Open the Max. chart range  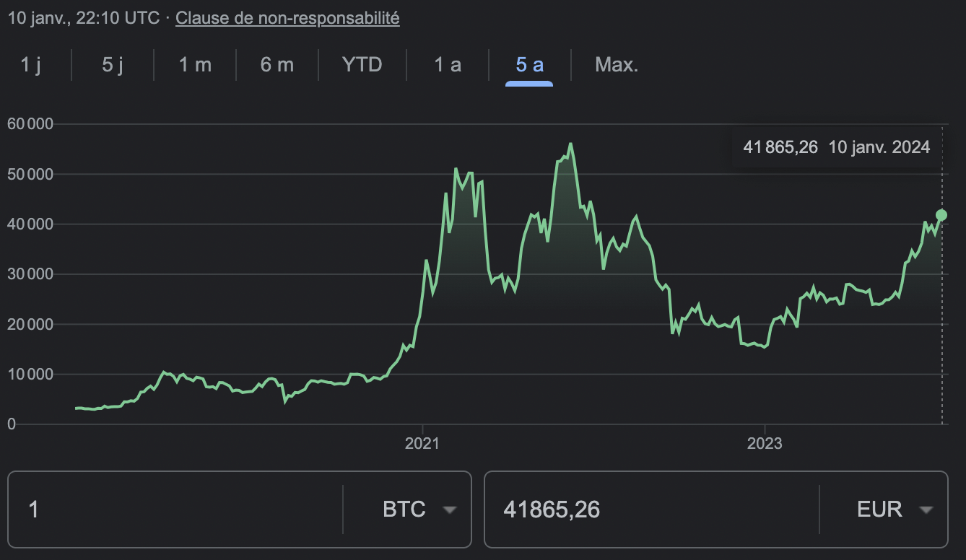point(617,65)
